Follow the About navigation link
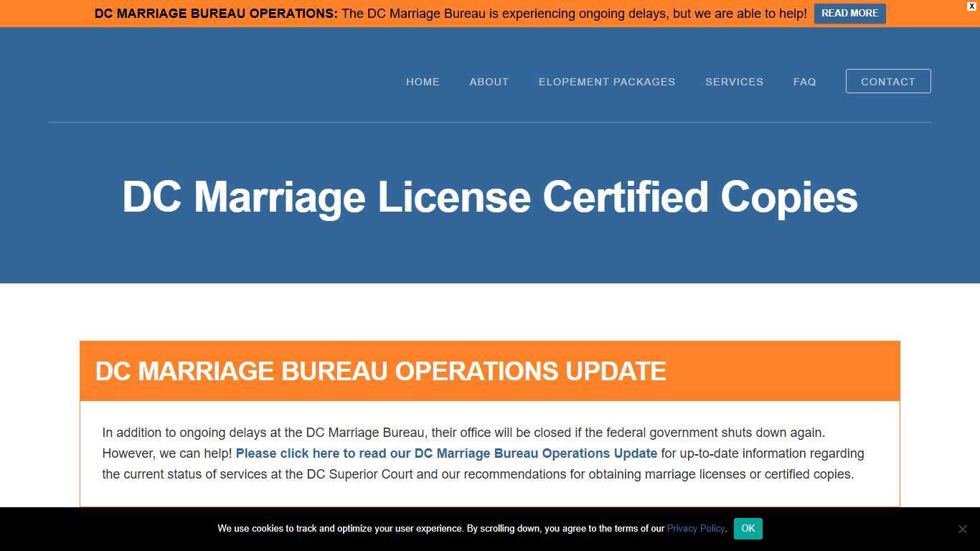 pyautogui.click(x=489, y=81)
